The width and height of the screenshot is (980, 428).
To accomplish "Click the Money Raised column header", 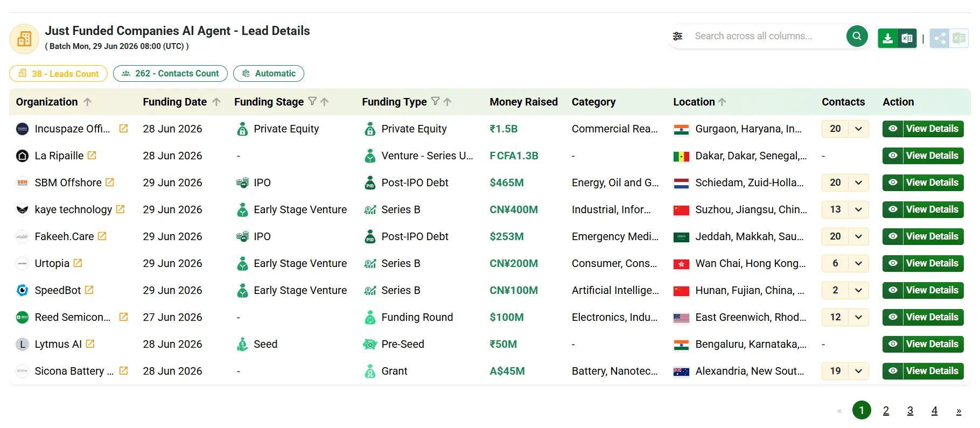I will 523,102.
